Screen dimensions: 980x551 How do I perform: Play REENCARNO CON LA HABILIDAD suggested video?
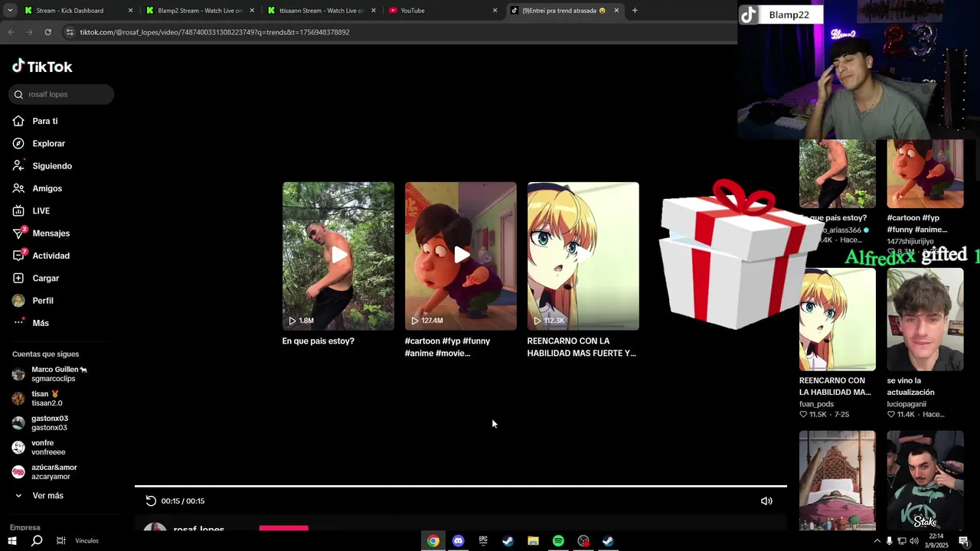tap(583, 256)
